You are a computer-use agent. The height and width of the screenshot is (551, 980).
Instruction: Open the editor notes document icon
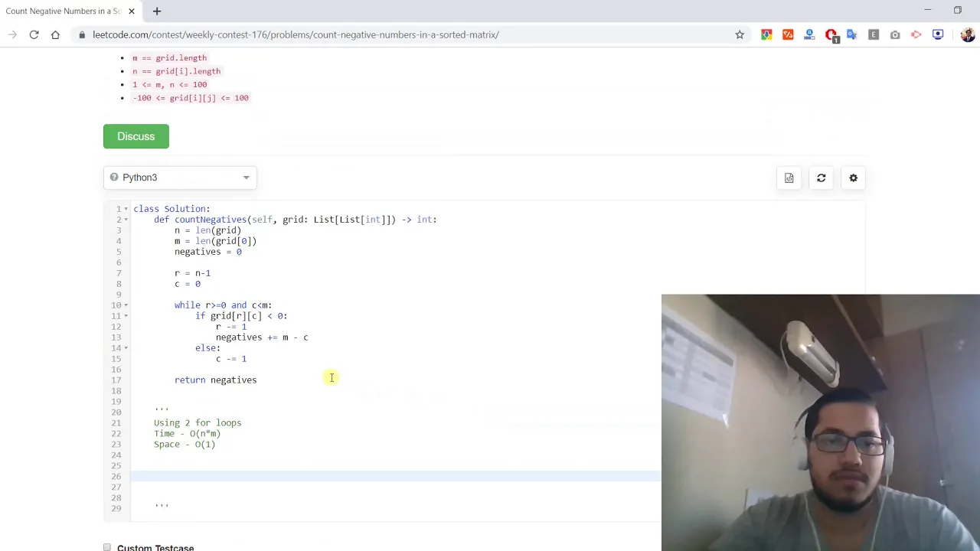tap(789, 178)
